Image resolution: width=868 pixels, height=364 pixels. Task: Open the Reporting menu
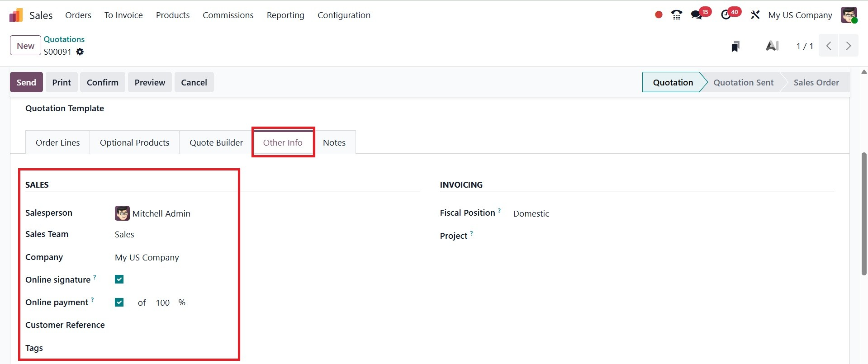(x=285, y=15)
